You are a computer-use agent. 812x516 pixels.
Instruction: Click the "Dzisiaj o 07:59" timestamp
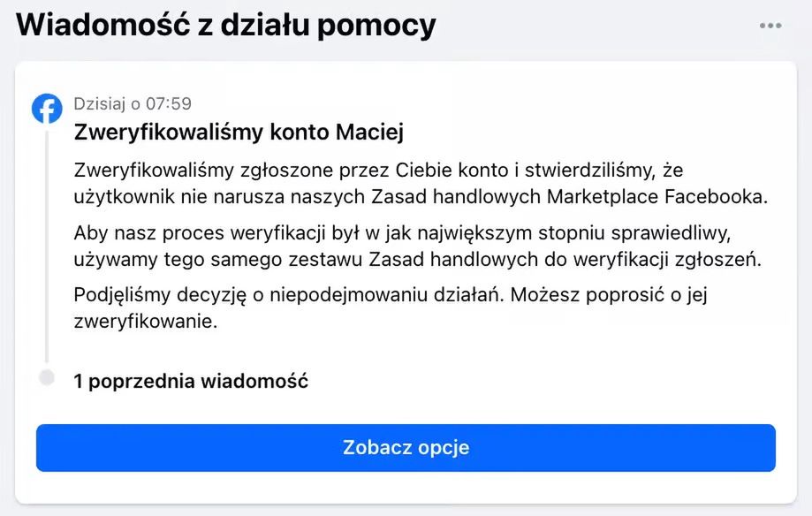[x=133, y=103]
